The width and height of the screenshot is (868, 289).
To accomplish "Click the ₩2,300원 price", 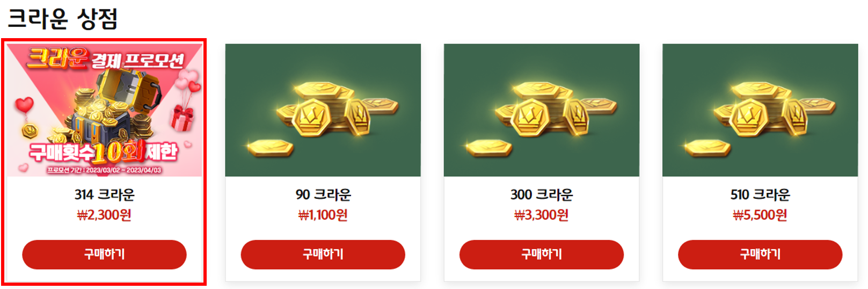I will click(x=104, y=215).
